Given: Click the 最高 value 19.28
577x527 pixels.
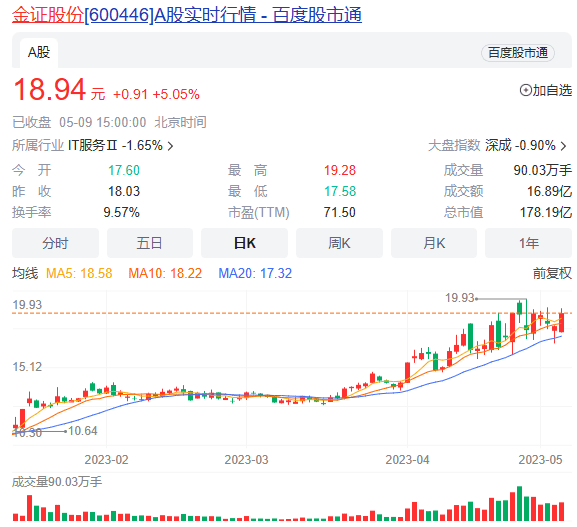Looking at the screenshot, I should [340, 170].
